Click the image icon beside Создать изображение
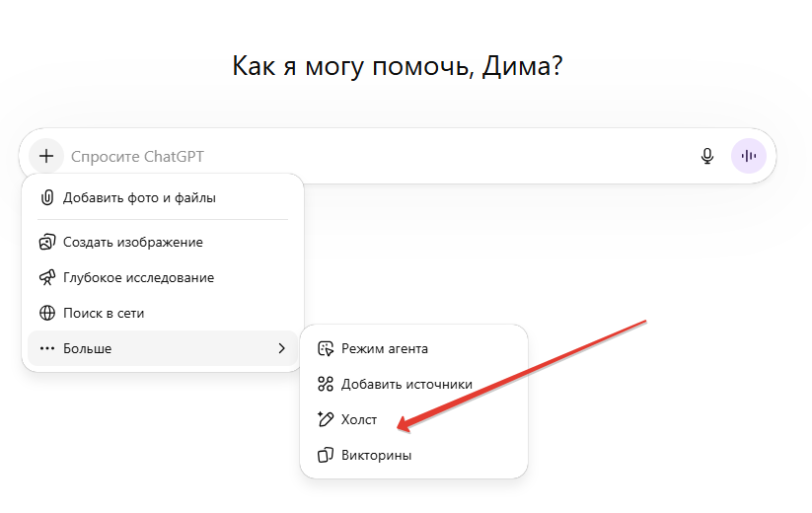 coord(47,242)
